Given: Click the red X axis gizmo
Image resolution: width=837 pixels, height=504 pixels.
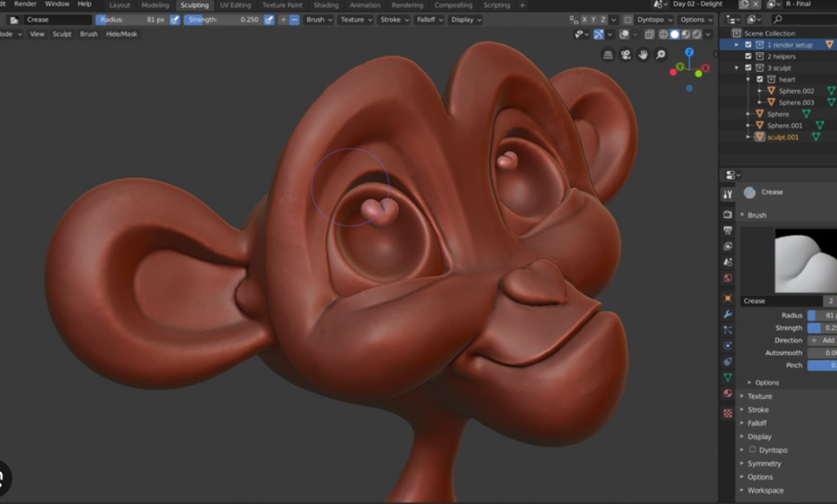Looking at the screenshot, I should pos(705,68).
